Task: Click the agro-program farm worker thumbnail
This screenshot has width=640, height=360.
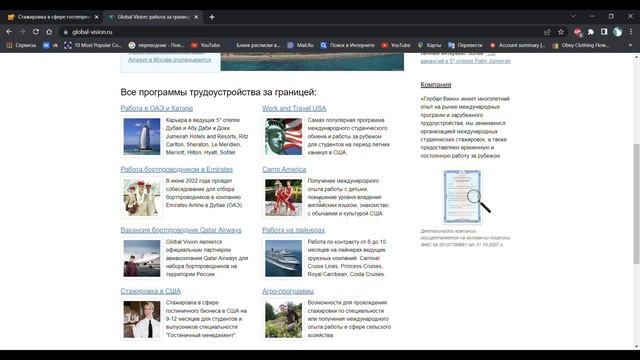Action: coord(284,319)
